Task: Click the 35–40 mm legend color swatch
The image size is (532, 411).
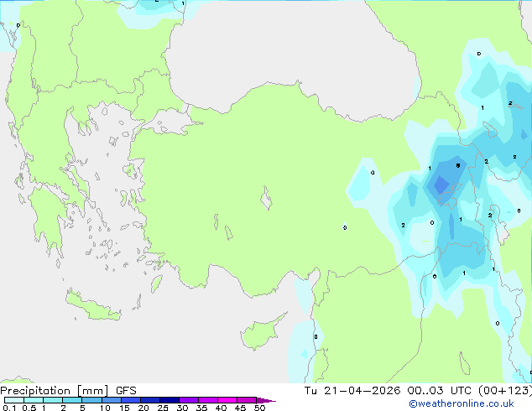Action: pyautogui.click(x=208, y=400)
